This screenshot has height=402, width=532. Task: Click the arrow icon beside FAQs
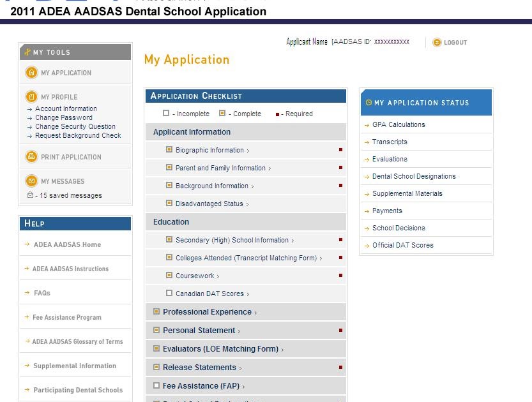click(27, 292)
